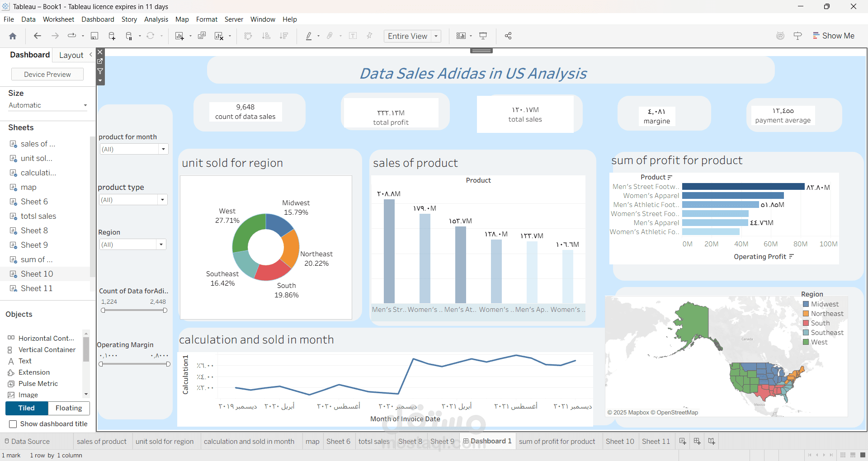Switch to the Layout pane tab
The width and height of the screenshot is (868, 461).
[71, 55]
